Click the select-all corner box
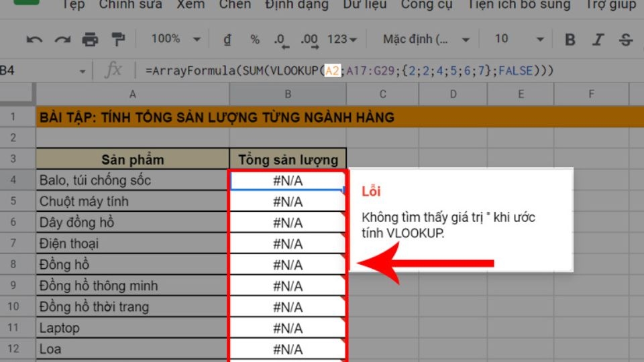 click(16, 94)
